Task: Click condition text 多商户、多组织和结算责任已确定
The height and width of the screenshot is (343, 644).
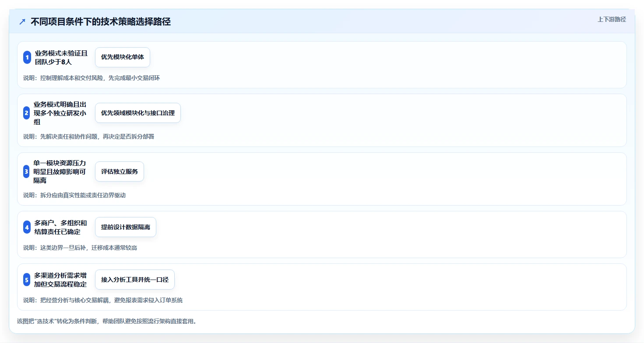Action: coord(61,227)
